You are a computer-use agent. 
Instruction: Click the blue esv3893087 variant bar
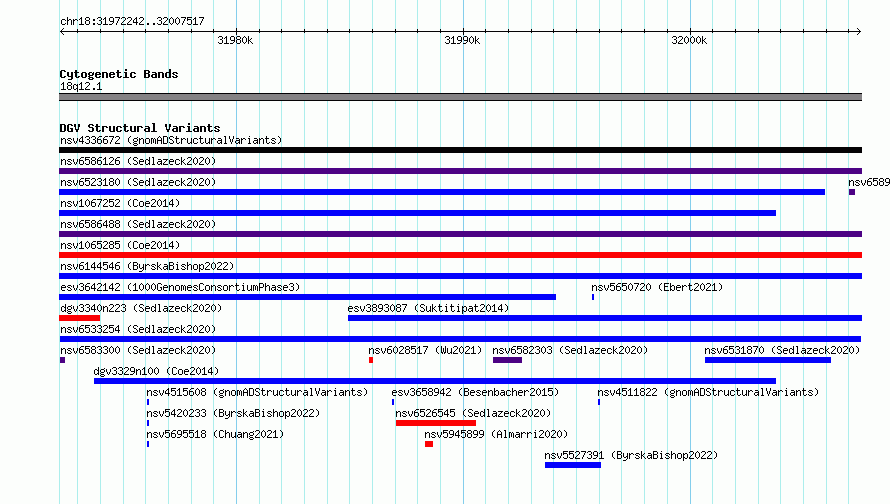click(x=605, y=318)
